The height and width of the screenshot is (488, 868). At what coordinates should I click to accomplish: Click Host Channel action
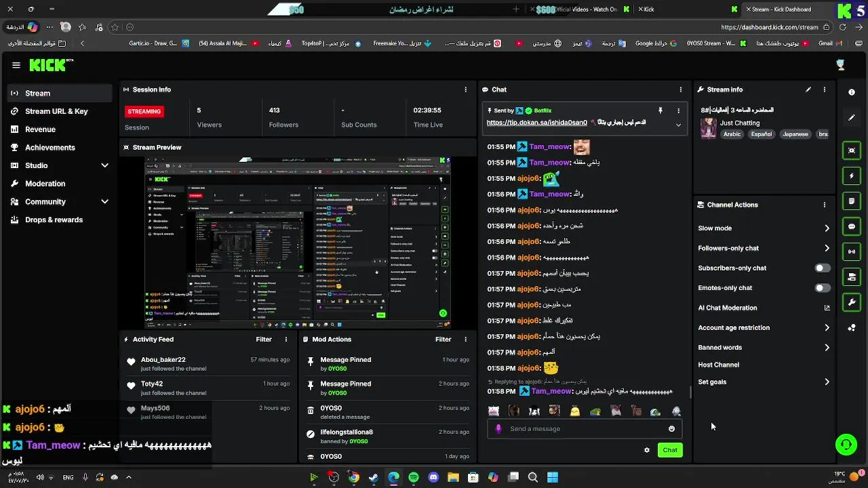click(x=718, y=365)
